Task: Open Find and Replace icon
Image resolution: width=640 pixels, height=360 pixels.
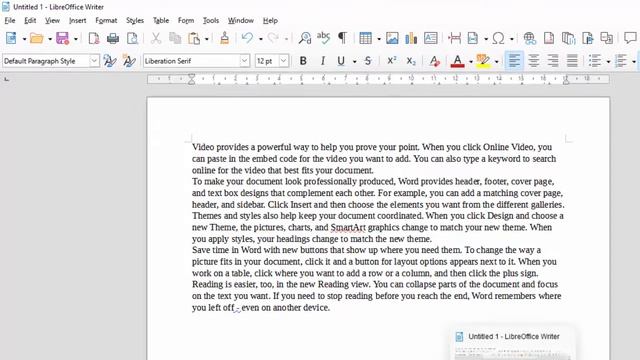Action: tap(305, 38)
